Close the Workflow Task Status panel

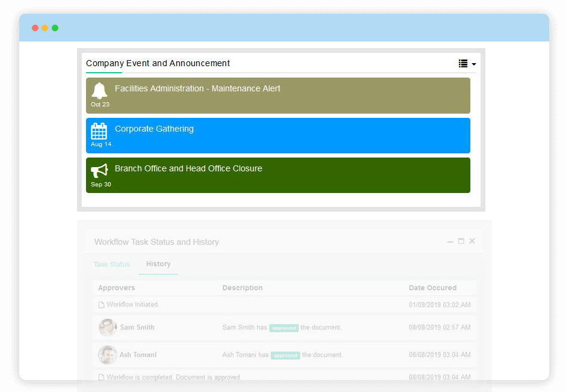[472, 241]
